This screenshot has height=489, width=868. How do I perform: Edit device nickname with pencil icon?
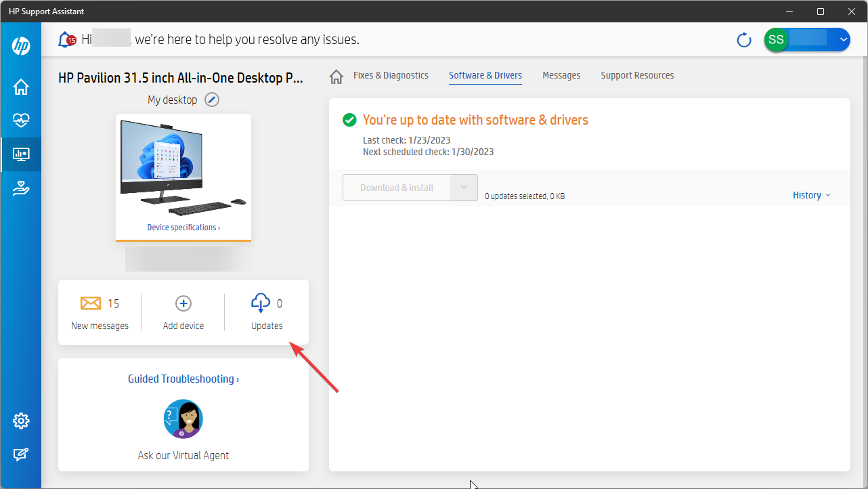pyautogui.click(x=212, y=100)
